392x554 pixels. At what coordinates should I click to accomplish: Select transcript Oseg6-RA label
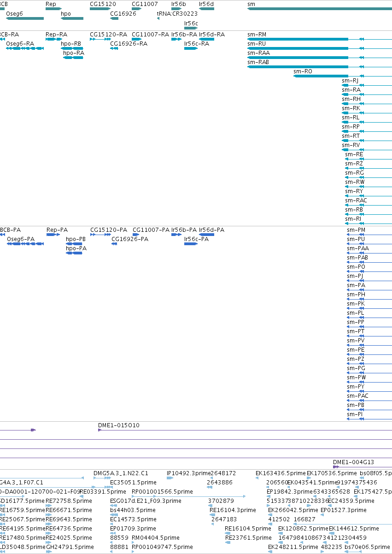pos(20,44)
